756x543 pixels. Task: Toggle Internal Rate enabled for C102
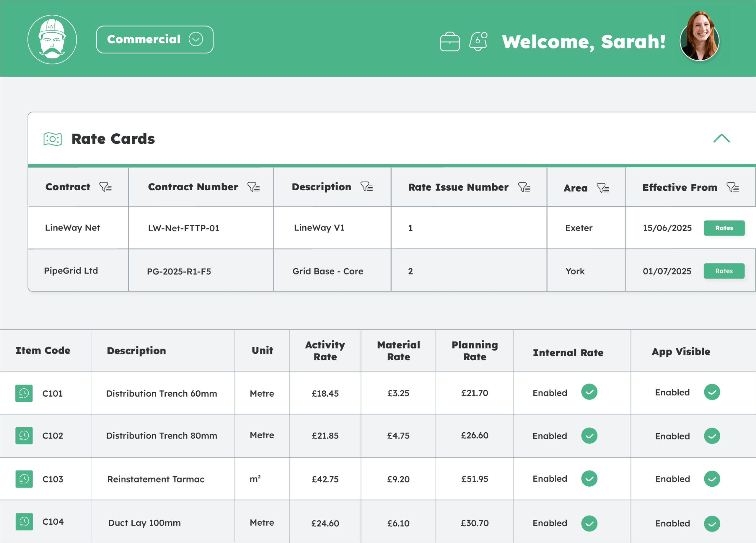click(x=589, y=436)
